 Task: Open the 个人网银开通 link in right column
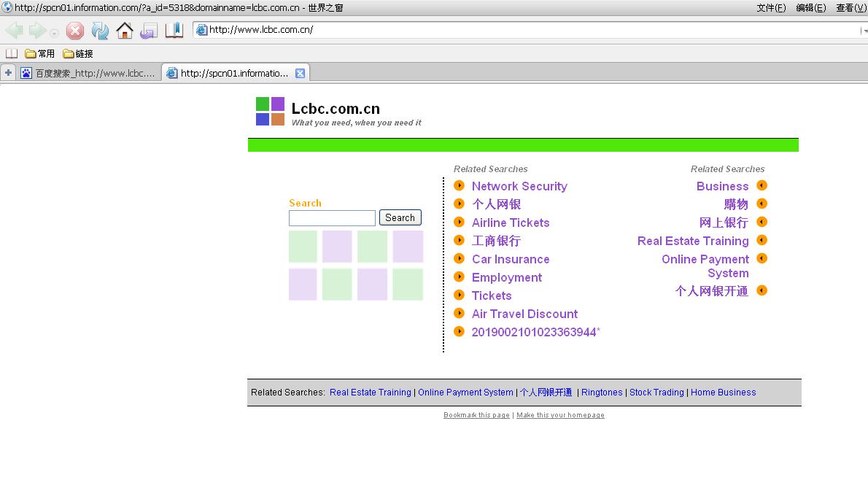click(712, 291)
